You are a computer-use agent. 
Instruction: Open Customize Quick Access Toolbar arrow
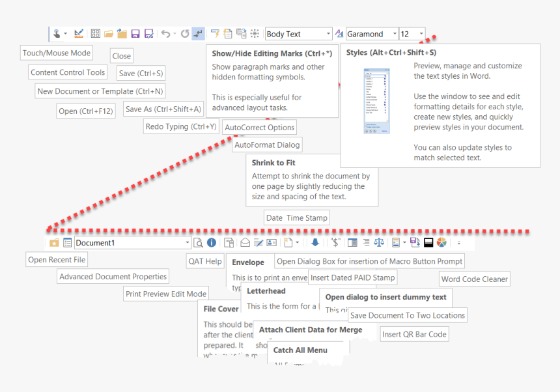pos(459,243)
